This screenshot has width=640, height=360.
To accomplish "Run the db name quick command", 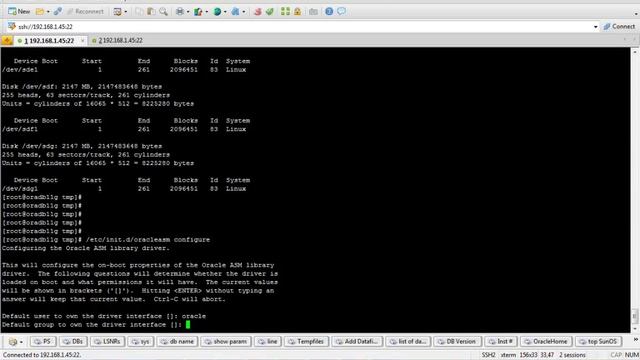I will pyautogui.click(x=177, y=341).
